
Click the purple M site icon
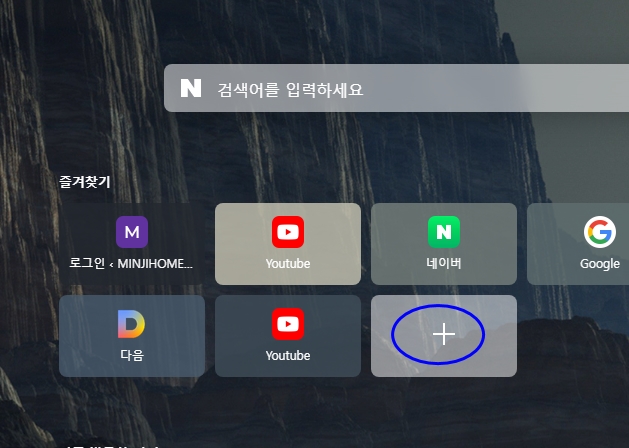coord(132,232)
